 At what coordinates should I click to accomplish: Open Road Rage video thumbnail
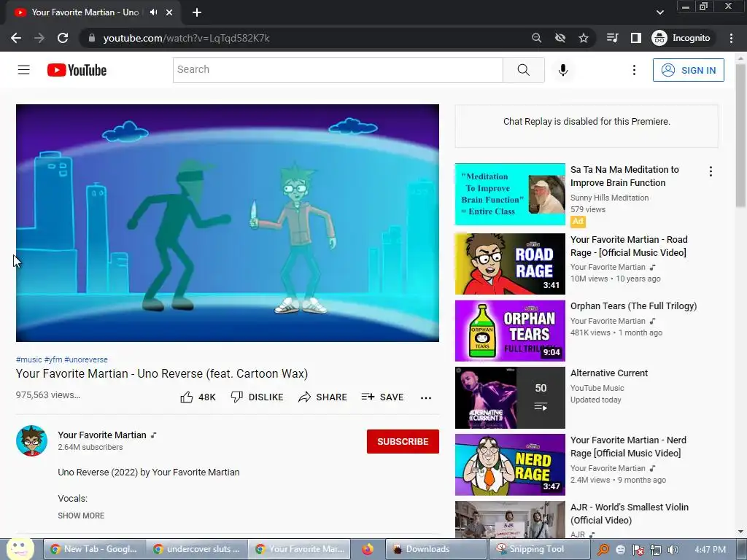point(510,264)
